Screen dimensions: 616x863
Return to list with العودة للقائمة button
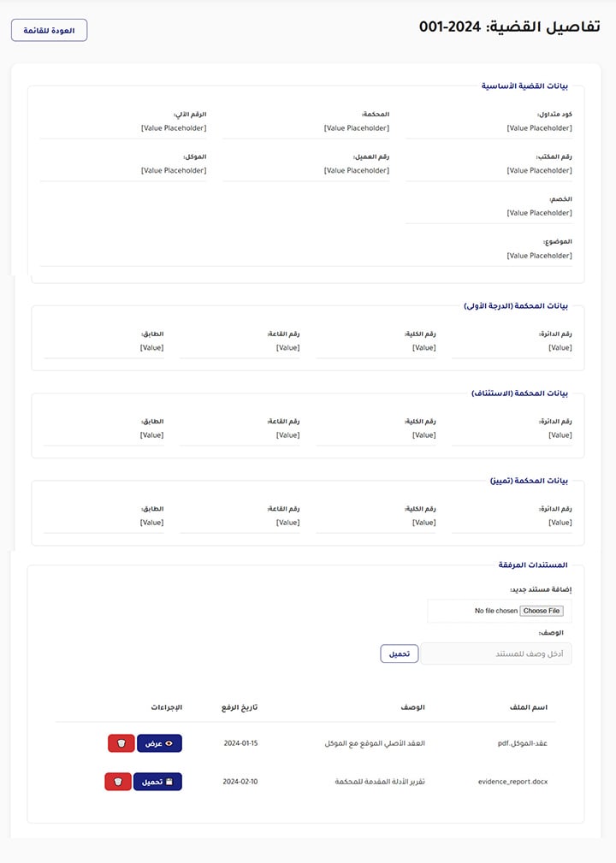coord(50,31)
